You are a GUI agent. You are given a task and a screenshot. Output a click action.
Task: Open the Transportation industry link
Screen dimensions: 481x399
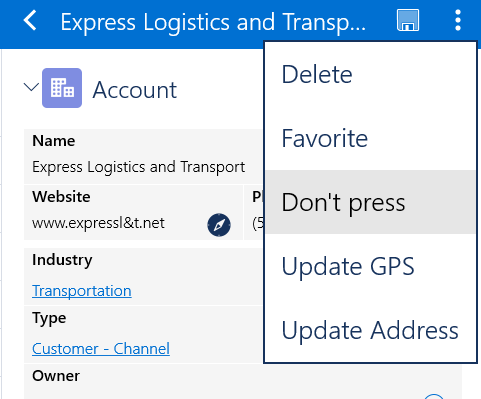[x=82, y=291]
